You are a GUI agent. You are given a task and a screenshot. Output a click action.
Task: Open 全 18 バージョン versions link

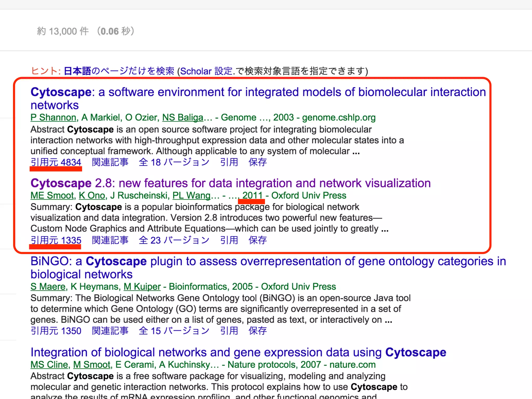tap(174, 162)
